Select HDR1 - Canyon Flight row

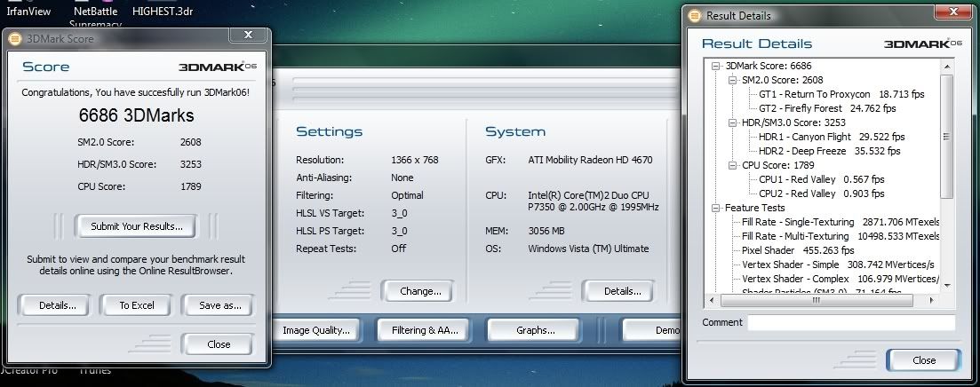pyautogui.click(x=832, y=137)
